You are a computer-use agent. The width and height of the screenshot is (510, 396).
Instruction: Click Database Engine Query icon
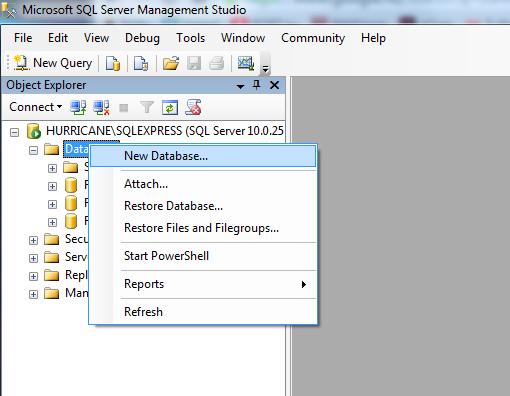tap(113, 63)
